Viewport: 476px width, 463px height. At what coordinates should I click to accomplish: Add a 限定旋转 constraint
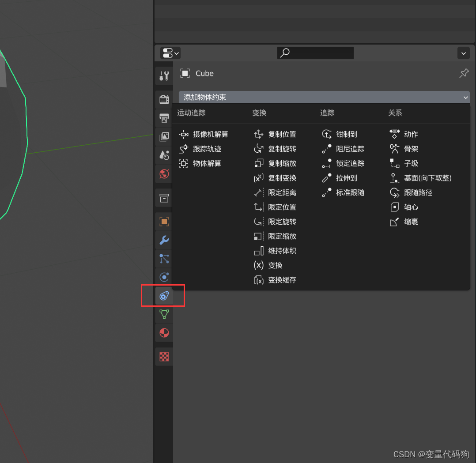coord(283,222)
